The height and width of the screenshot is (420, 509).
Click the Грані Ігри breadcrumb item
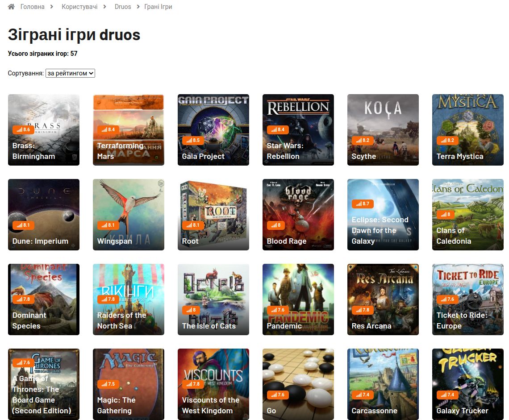pyautogui.click(x=158, y=7)
